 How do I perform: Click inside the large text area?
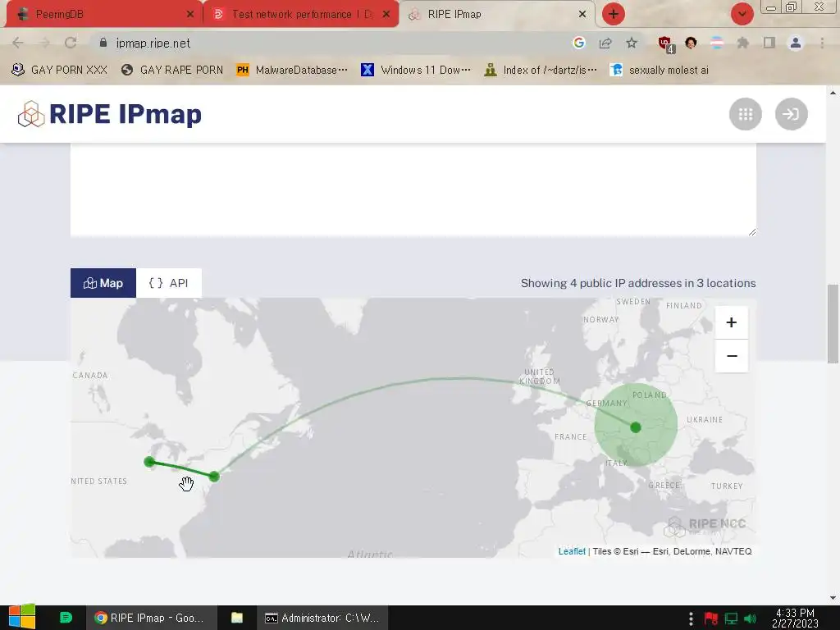coord(413,189)
